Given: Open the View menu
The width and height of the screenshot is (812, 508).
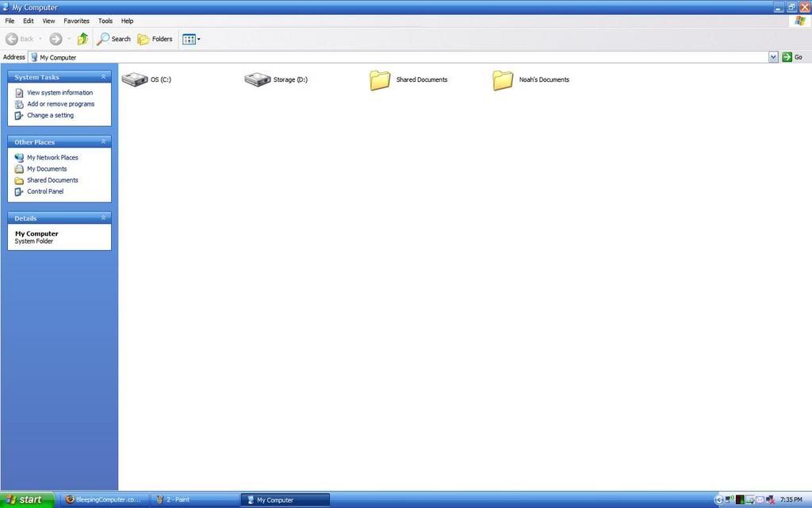Looking at the screenshot, I should coord(48,21).
